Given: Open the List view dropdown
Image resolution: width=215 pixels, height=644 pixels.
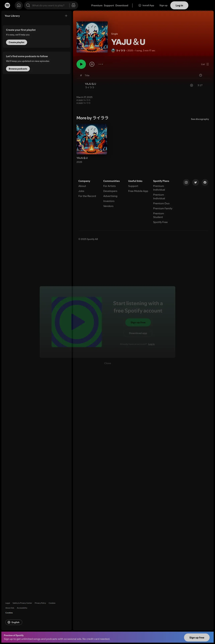Looking at the screenshot, I should click(205, 64).
